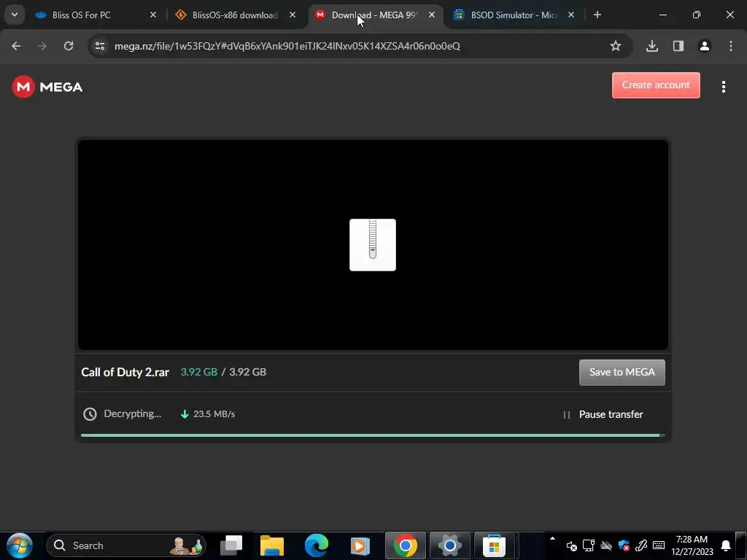Open File Explorer from taskbar
747x560 pixels.
[x=272, y=545]
